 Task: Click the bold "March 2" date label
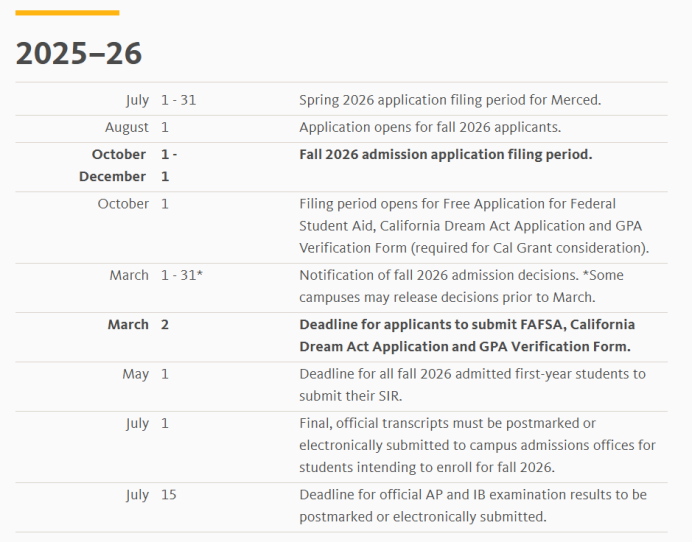tap(138, 325)
